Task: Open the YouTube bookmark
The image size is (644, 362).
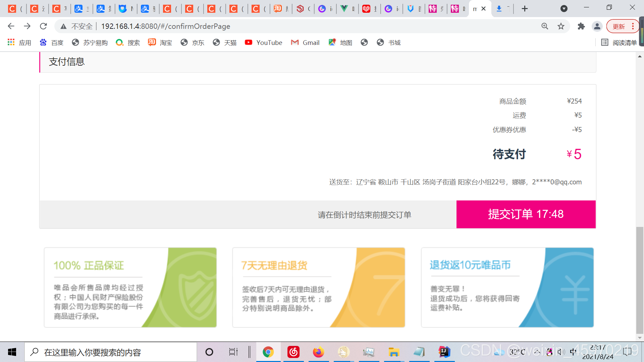Action: (263, 43)
